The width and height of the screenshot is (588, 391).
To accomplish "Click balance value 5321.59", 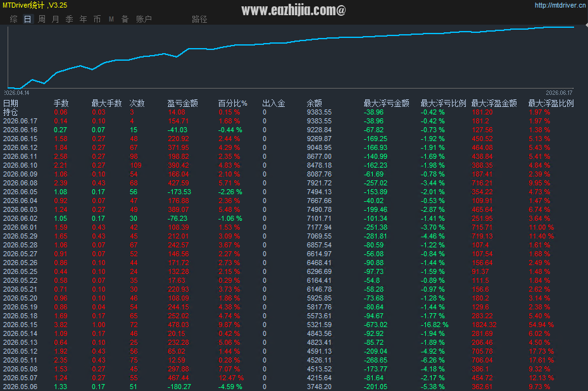I will click(x=319, y=325).
